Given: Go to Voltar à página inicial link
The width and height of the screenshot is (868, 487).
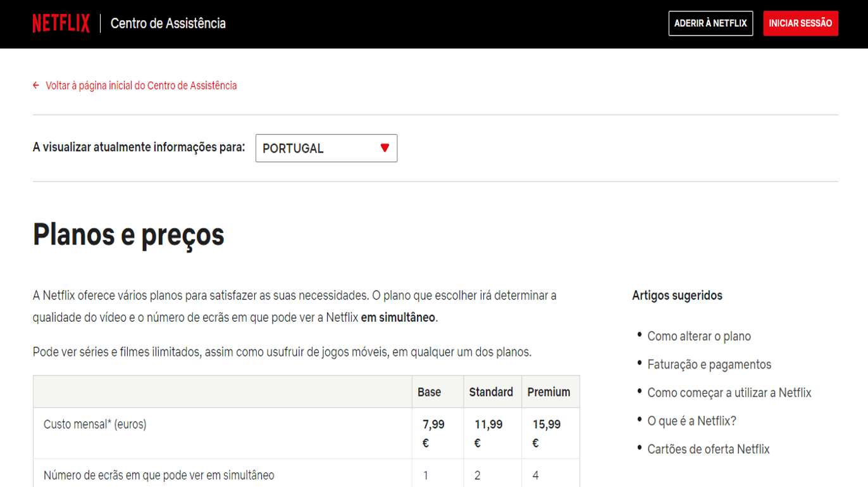Looking at the screenshot, I should coord(140,85).
